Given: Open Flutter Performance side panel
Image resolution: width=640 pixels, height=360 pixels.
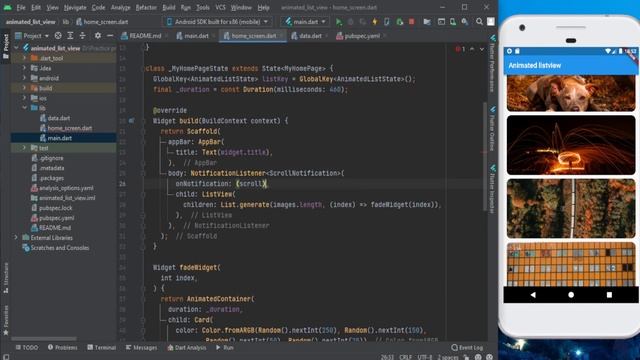Looking at the screenshot, I should (492, 63).
